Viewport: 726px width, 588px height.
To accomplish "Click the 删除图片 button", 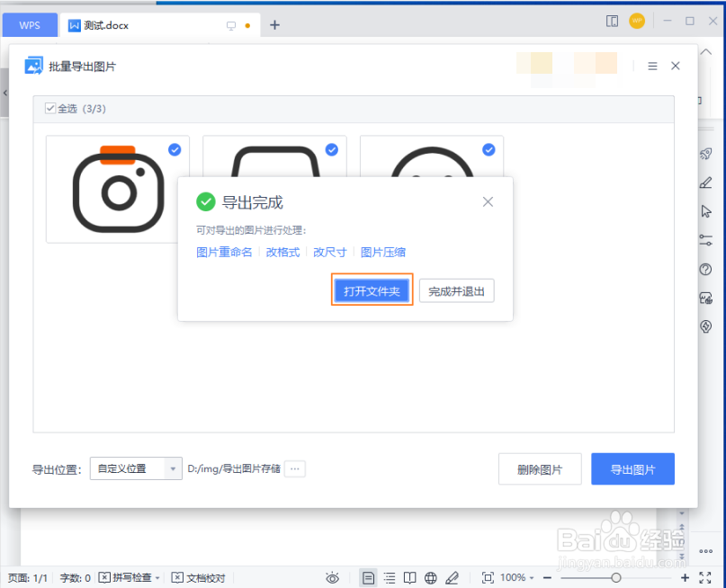I will point(540,469).
